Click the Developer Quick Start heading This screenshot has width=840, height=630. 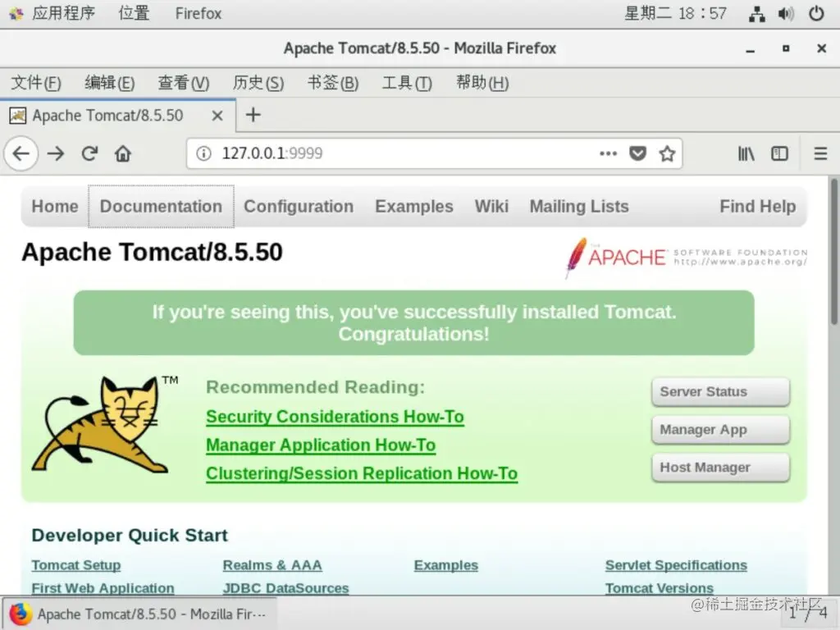coord(130,535)
